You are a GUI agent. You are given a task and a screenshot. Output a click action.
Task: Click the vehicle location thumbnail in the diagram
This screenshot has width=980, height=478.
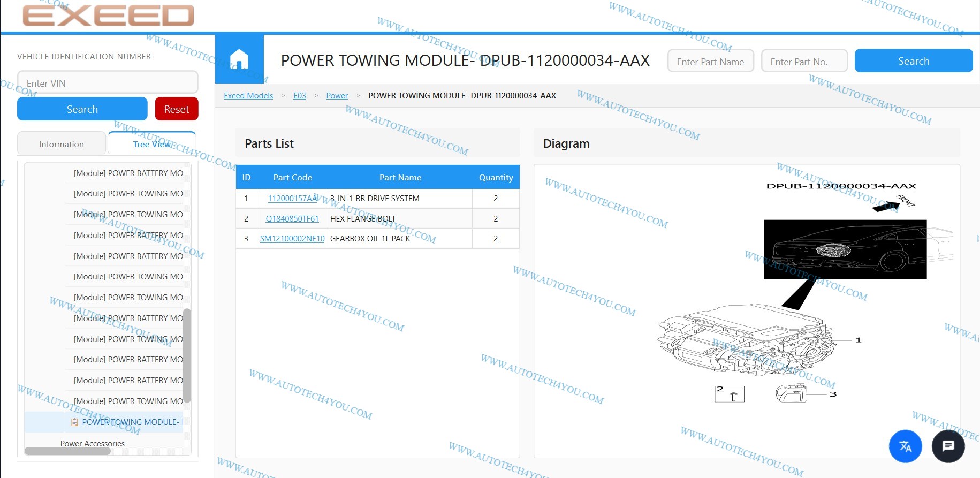pyautogui.click(x=845, y=249)
